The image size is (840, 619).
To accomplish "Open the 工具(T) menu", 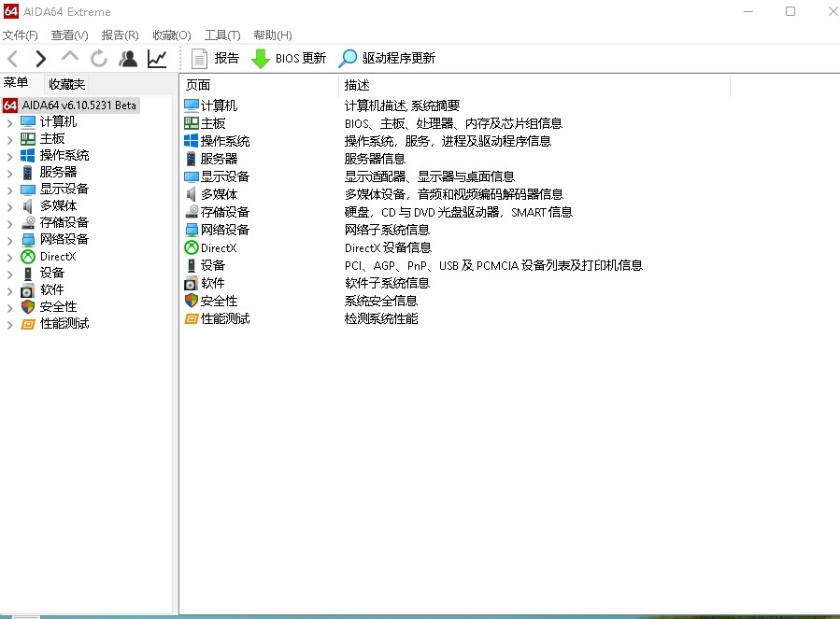I will (222, 35).
